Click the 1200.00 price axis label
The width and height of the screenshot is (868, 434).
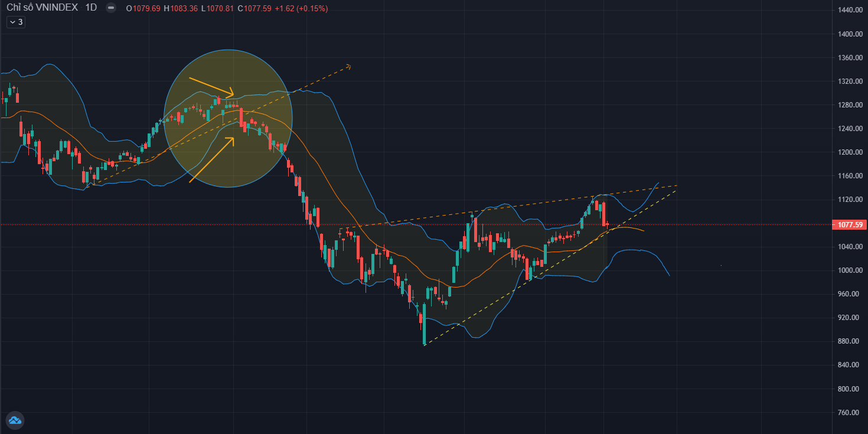coord(847,152)
